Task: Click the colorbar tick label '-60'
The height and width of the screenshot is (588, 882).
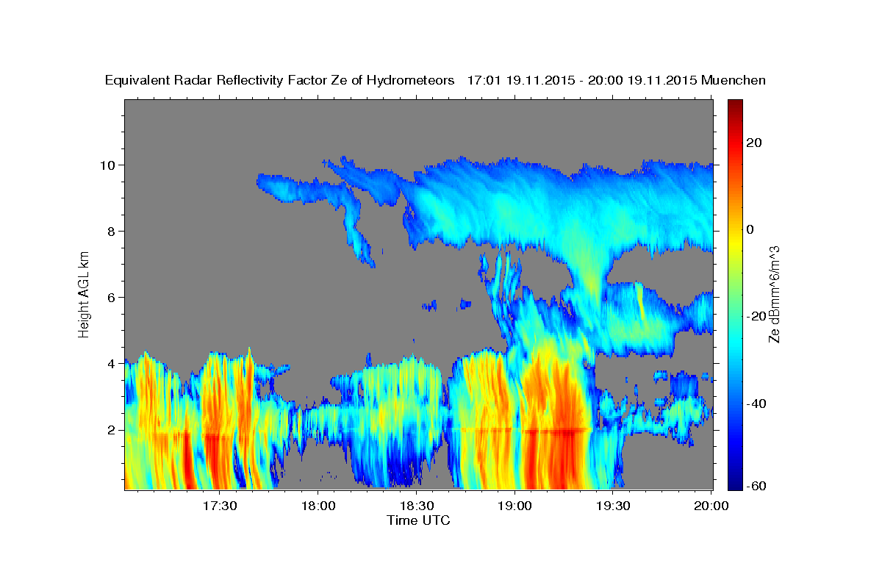Action: pyautogui.click(x=757, y=485)
